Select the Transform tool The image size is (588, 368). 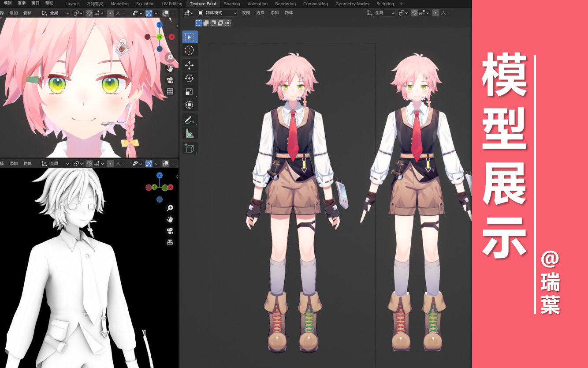pos(190,105)
